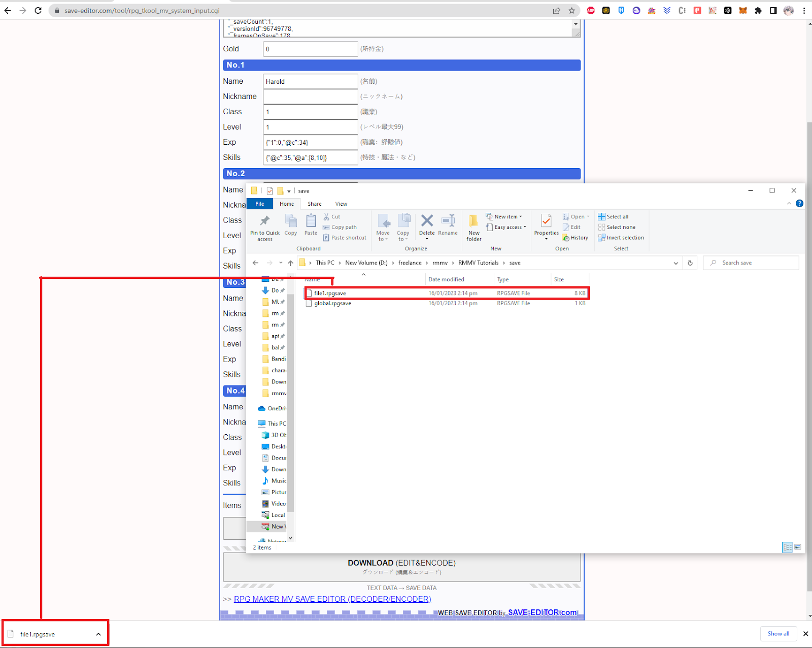Bookmark this page with star icon
812x648 pixels.
[x=572, y=10]
